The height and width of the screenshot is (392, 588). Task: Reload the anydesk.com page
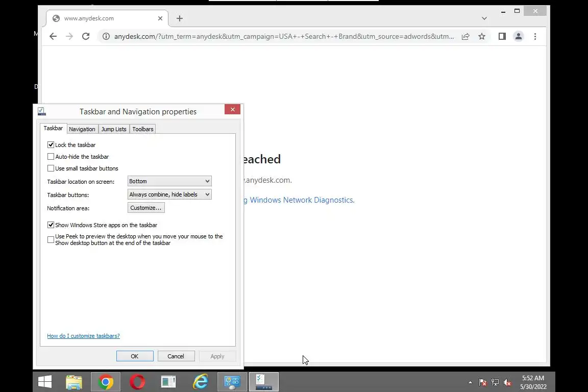[x=86, y=36]
